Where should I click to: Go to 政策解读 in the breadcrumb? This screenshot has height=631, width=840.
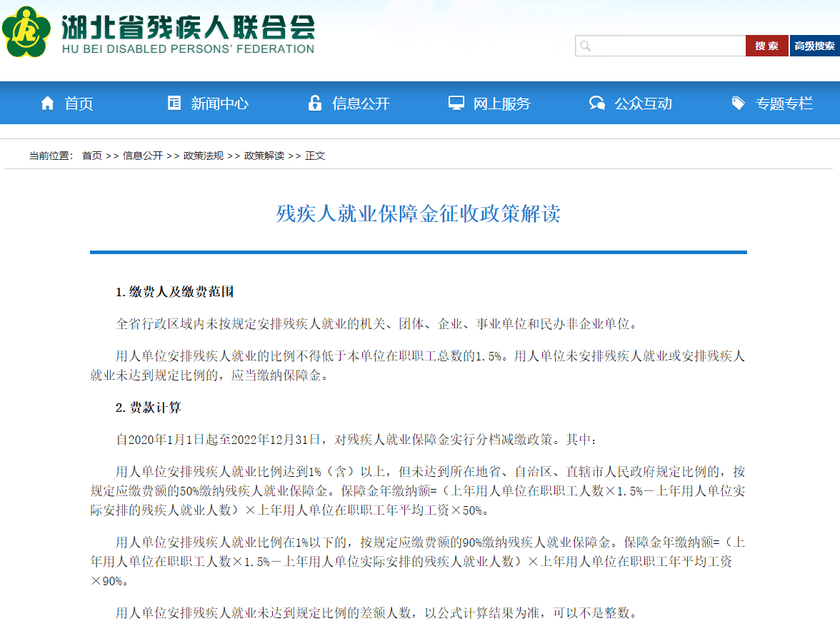click(264, 156)
